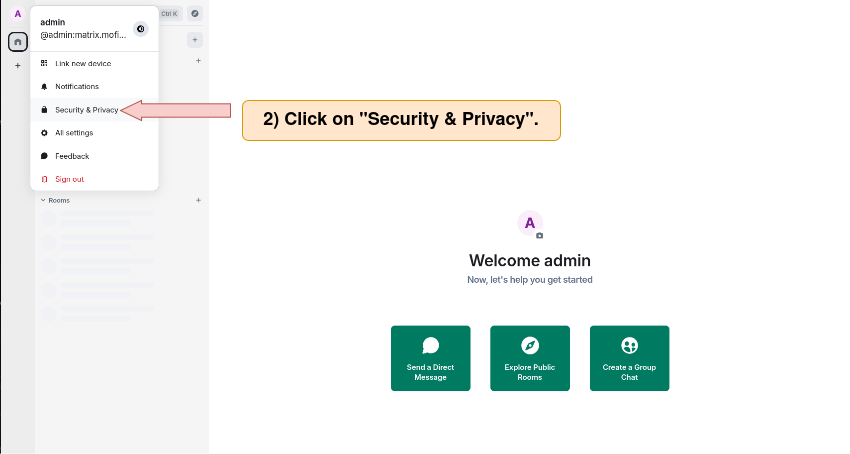Click the Ctrl K search field
This screenshot has width=850, height=454.
point(170,14)
